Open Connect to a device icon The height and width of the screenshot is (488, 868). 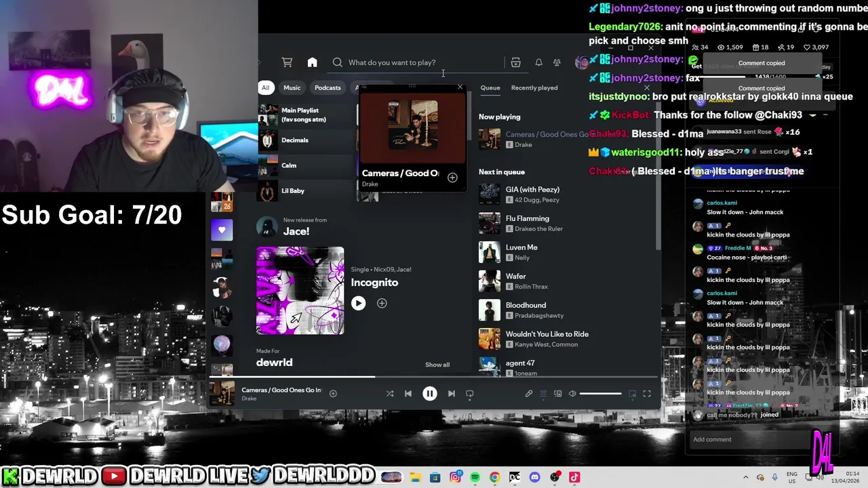(558, 393)
